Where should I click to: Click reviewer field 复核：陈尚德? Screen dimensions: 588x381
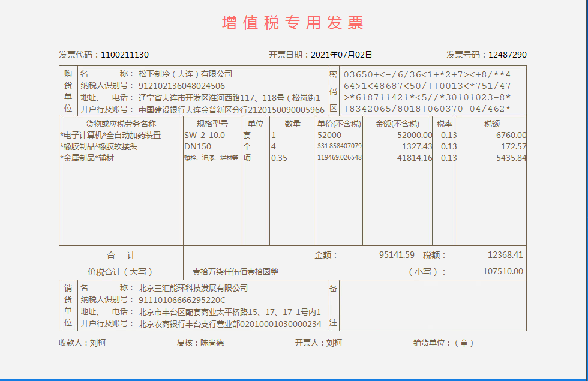pyautogui.click(x=200, y=343)
